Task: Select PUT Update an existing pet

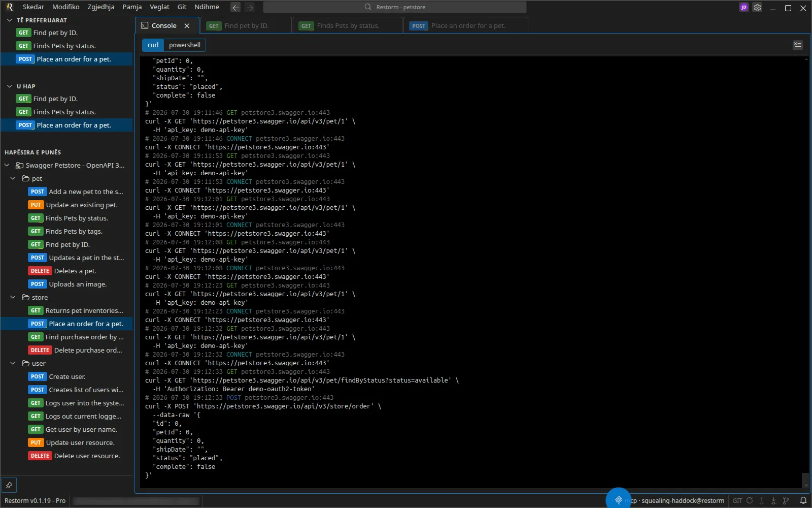Action: 67,205
